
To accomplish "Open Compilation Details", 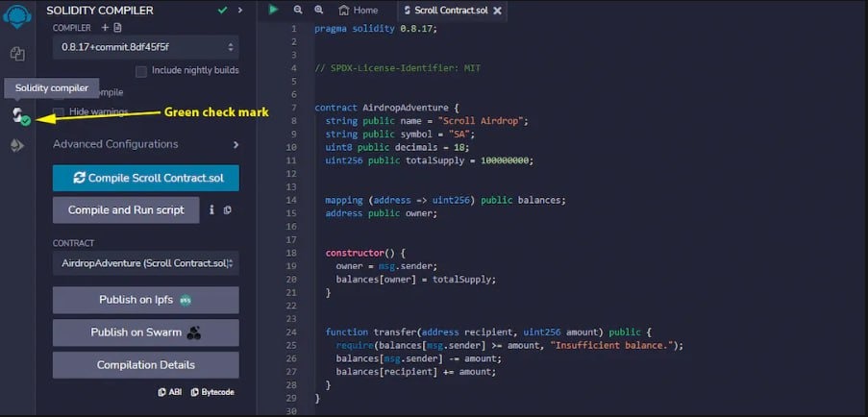I will [146, 365].
